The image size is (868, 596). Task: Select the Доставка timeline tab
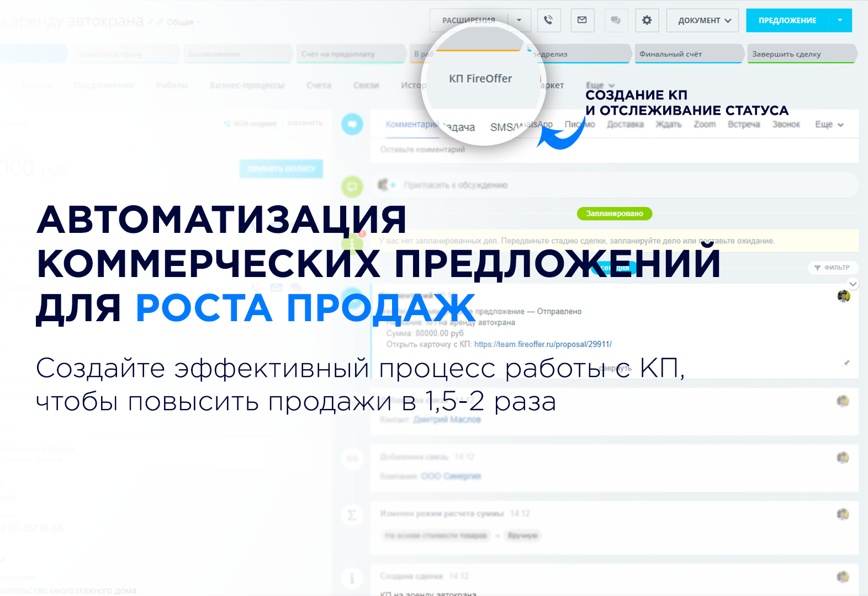[x=625, y=125]
